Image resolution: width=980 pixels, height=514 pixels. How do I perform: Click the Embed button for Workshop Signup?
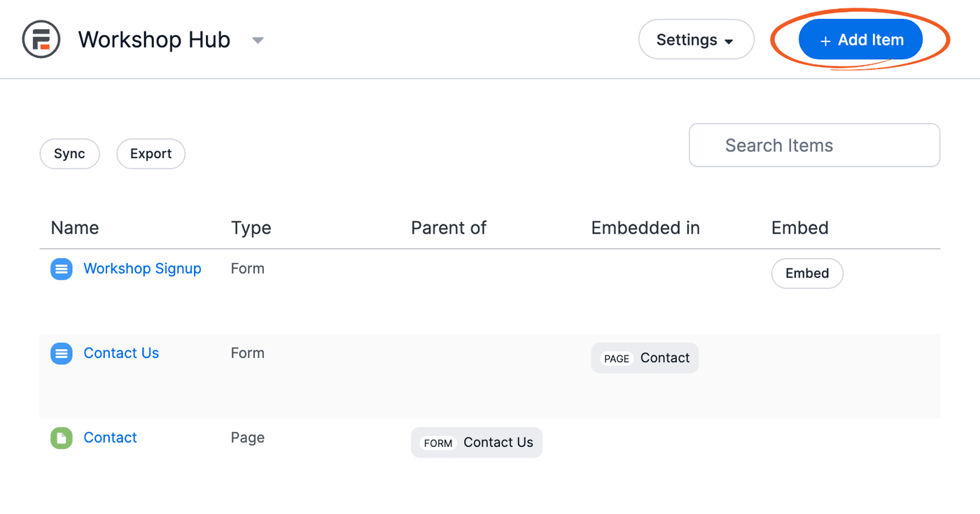click(x=807, y=273)
